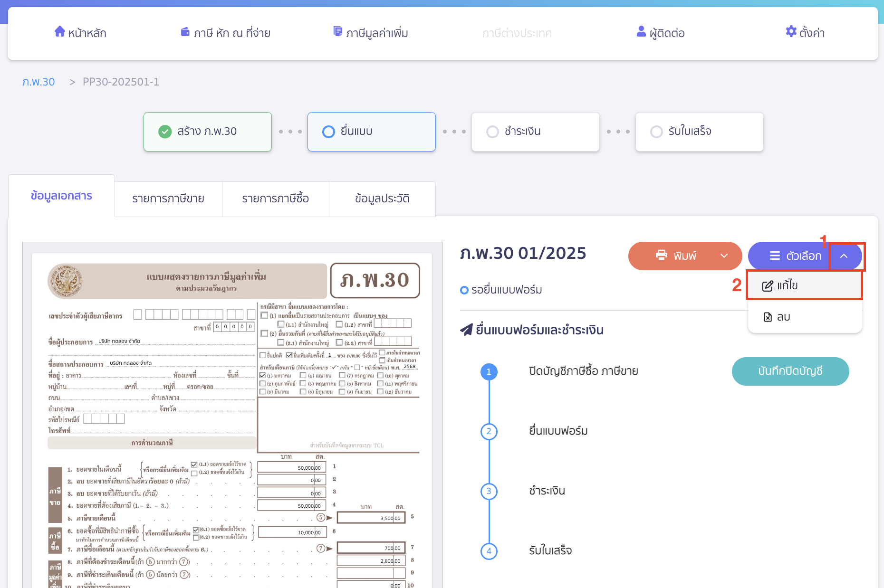Click the home icon for หน้าหลัก

[x=60, y=31]
